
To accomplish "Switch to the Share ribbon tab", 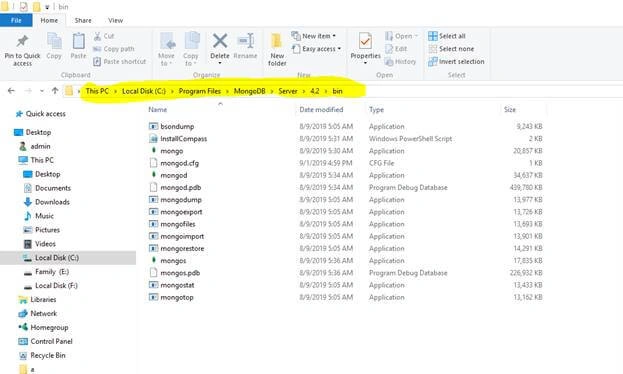I will (x=83, y=20).
